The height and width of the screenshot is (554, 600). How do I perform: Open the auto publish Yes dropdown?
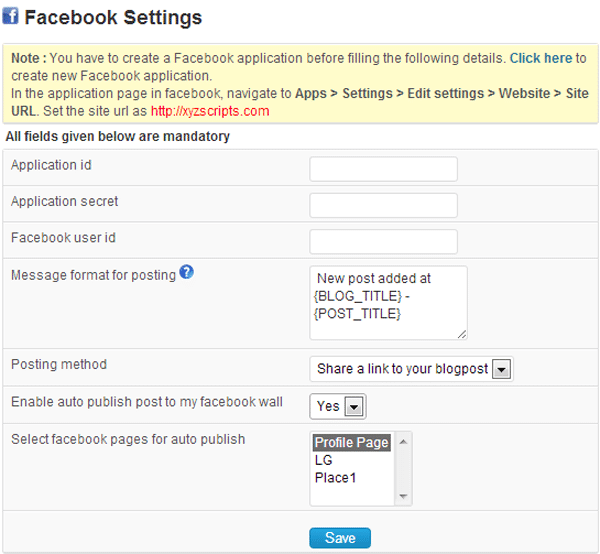coord(338,406)
